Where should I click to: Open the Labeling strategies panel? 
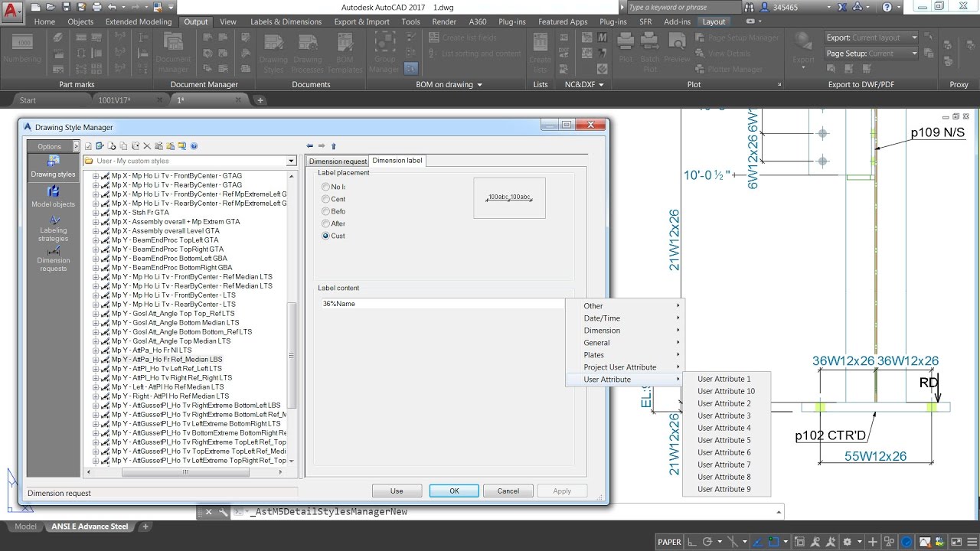click(52, 228)
